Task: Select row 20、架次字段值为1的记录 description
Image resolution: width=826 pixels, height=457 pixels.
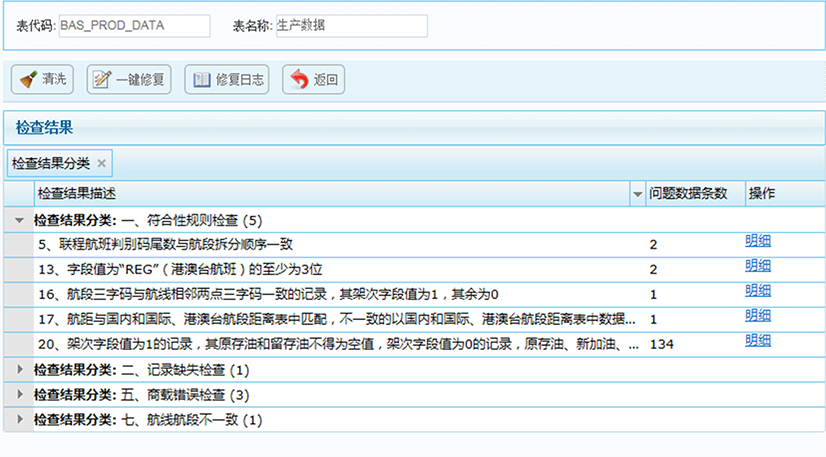Action: 338,344
